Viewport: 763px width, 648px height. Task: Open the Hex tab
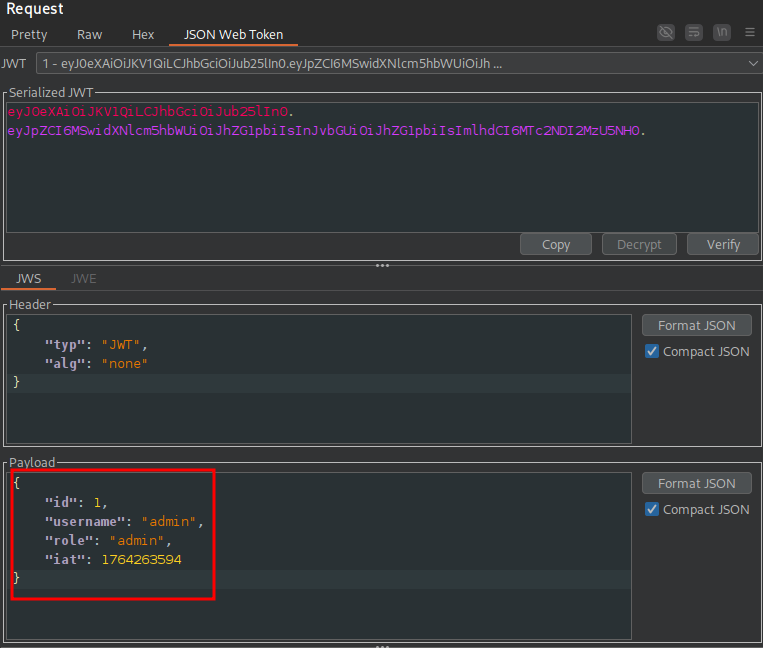tap(143, 34)
